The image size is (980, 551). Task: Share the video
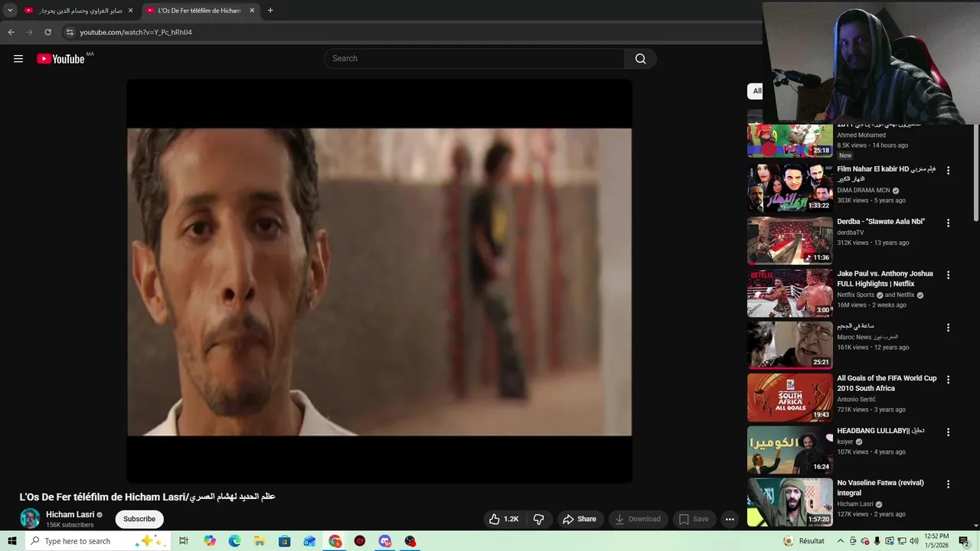coord(580,519)
